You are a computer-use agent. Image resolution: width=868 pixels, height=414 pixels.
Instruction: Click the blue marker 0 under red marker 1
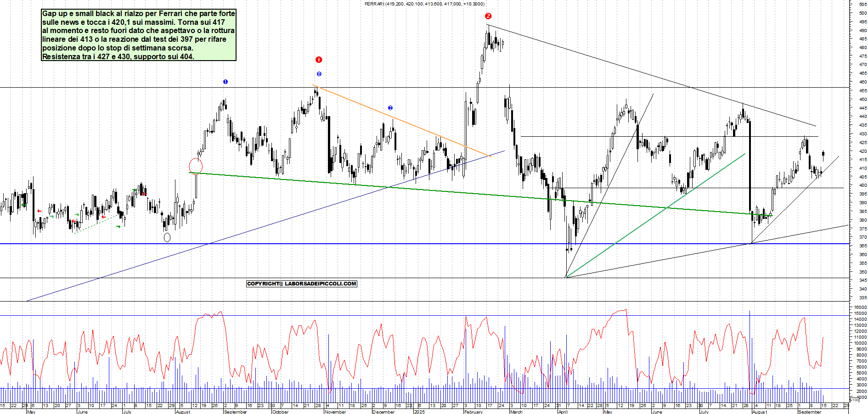[x=319, y=74]
